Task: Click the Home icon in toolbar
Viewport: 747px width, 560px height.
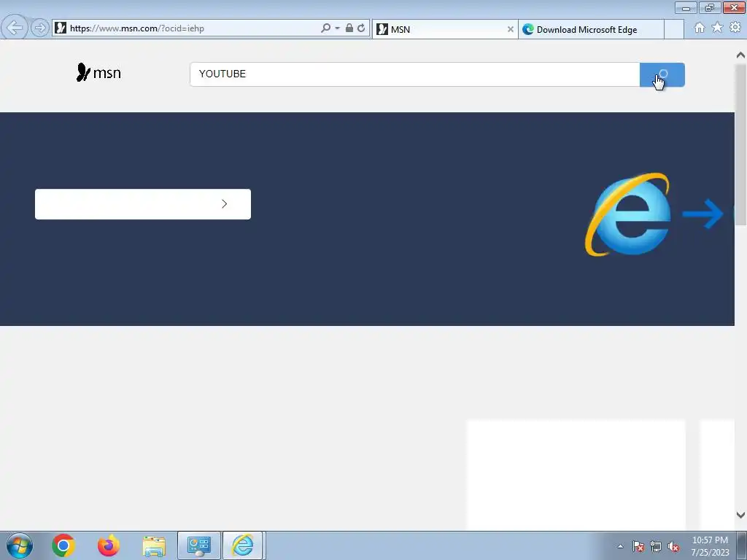Action: (700, 28)
